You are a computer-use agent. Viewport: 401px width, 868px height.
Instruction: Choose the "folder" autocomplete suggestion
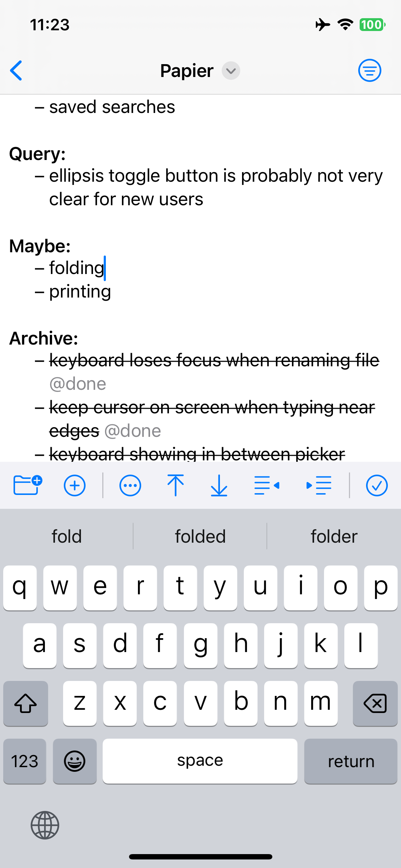(334, 536)
